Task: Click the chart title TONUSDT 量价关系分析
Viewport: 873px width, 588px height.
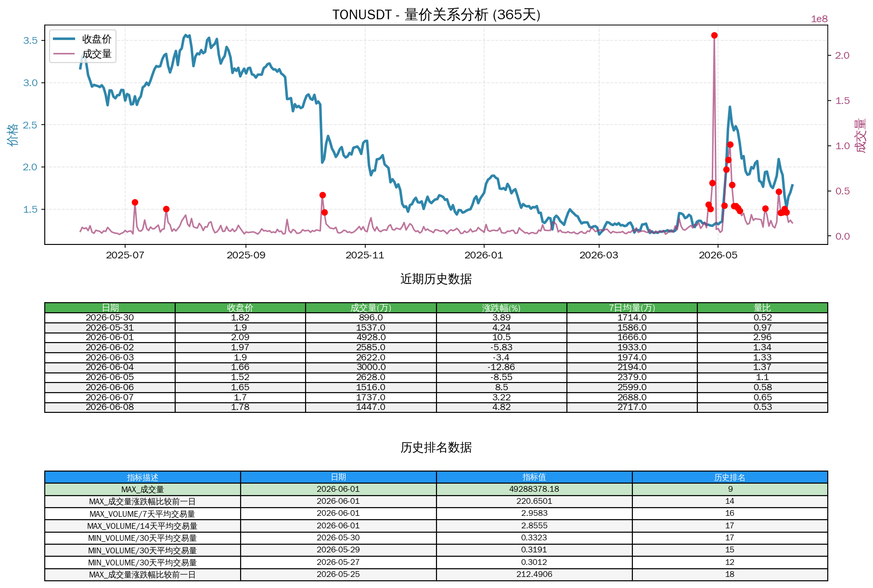Action: pyautogui.click(x=436, y=14)
